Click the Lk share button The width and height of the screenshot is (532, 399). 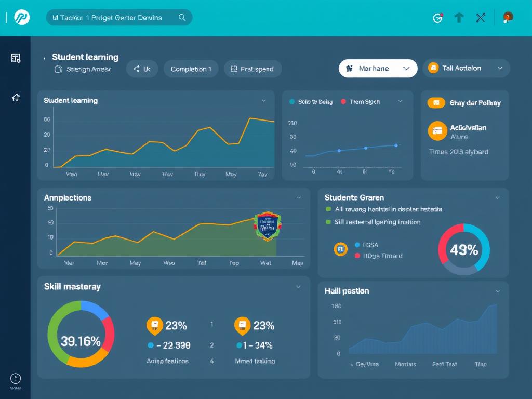click(x=142, y=69)
